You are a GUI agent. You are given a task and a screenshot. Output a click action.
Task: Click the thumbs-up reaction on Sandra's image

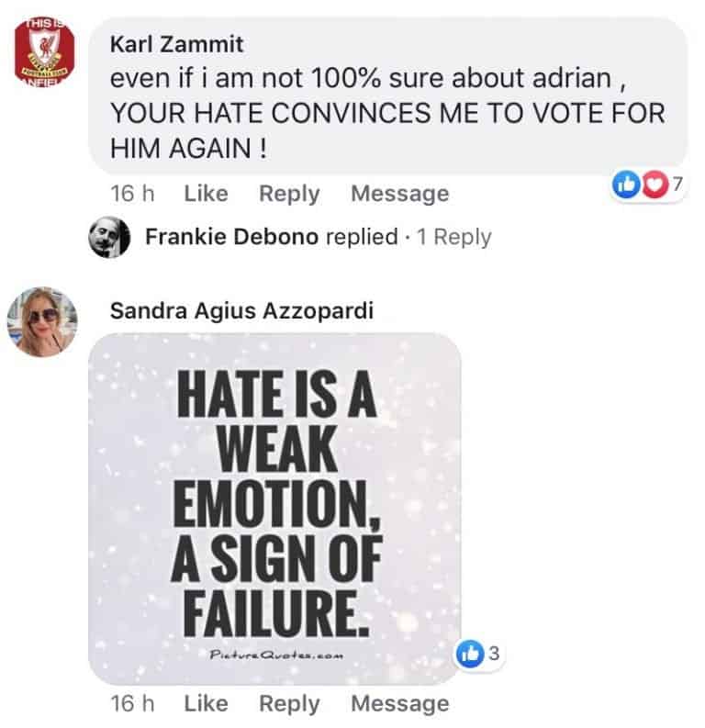click(x=469, y=655)
